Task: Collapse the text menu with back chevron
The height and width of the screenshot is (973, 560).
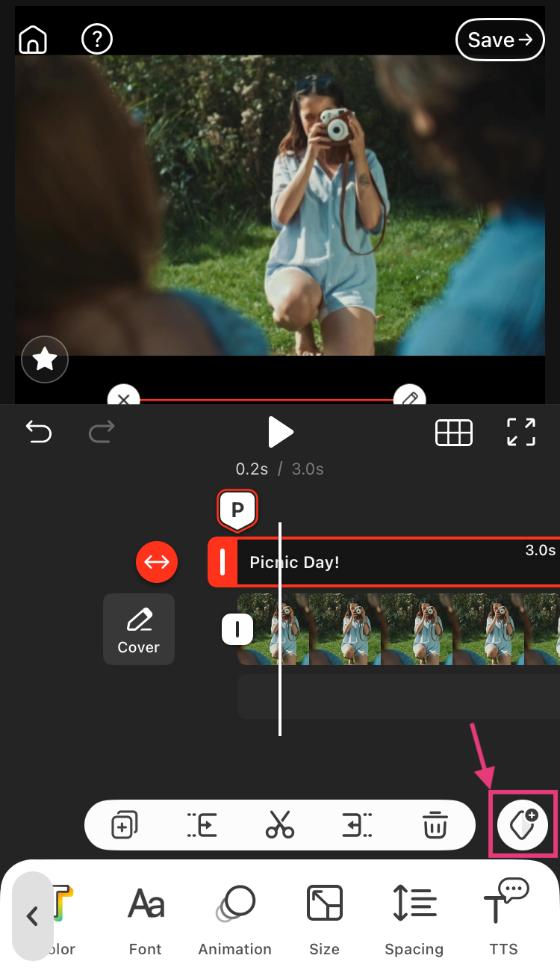Action: tap(32, 916)
